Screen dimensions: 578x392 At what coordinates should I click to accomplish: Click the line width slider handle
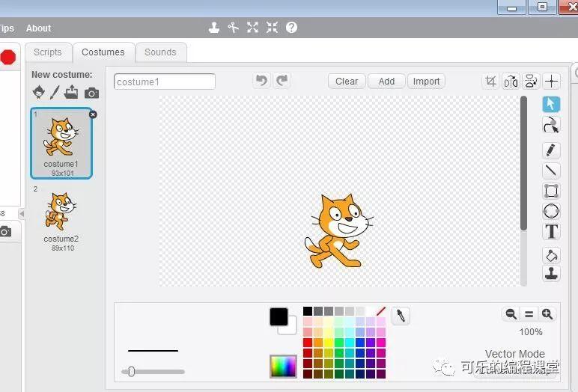tap(132, 371)
